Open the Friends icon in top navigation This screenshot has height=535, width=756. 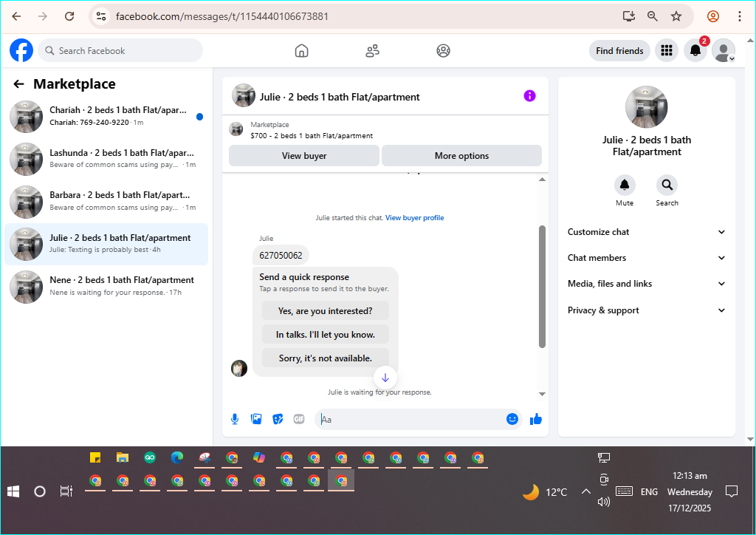(x=372, y=51)
